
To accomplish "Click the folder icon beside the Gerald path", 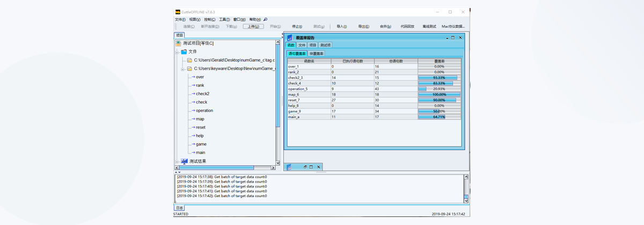I will [x=189, y=60].
